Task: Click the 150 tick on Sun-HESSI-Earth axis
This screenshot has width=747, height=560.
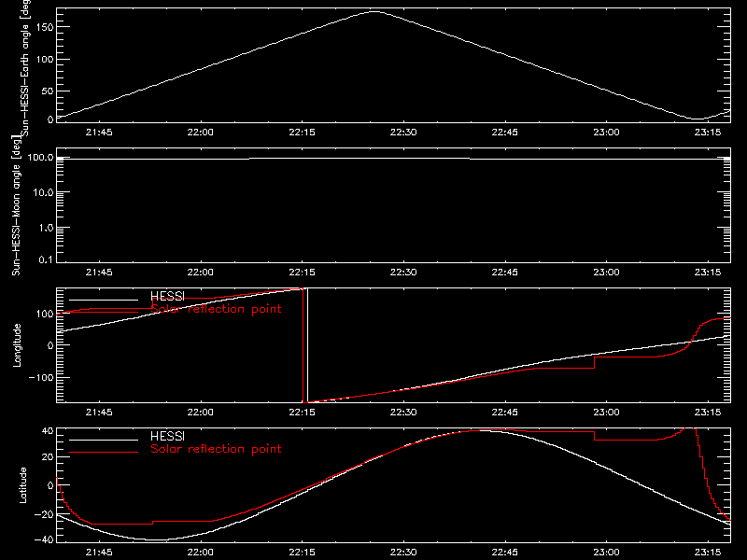Action: click(44, 27)
